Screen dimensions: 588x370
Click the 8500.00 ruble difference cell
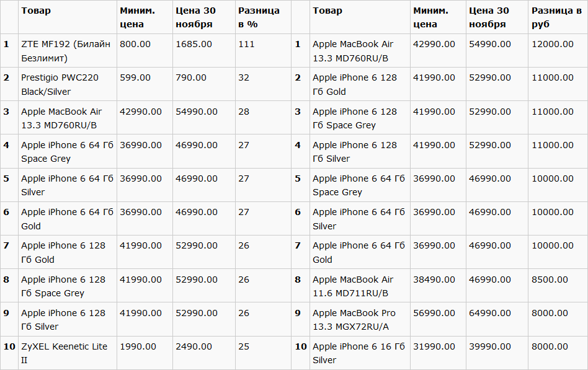pyautogui.click(x=550, y=280)
